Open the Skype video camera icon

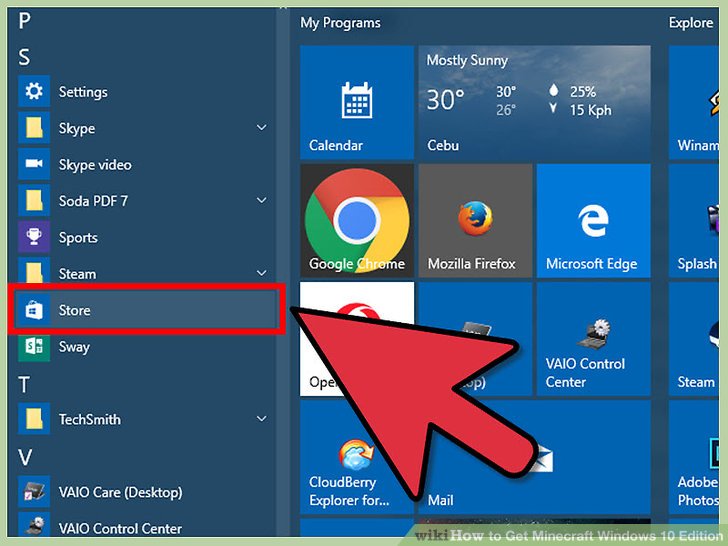point(34,164)
